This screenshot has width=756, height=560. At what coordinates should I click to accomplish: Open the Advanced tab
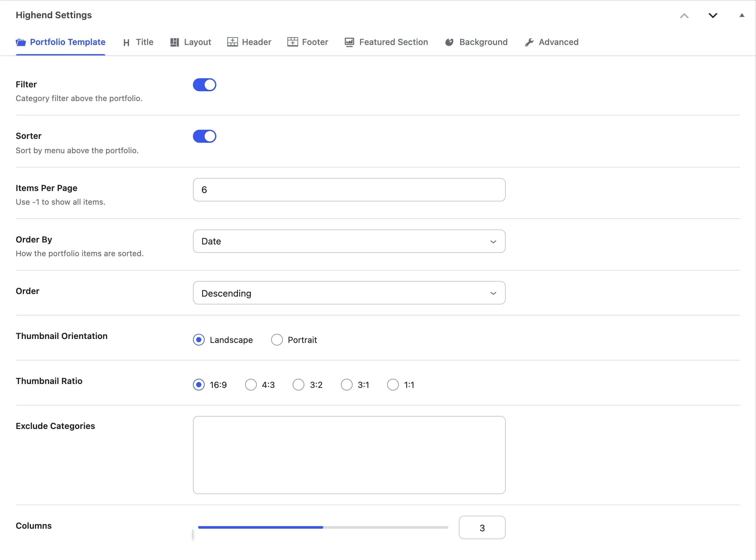pyautogui.click(x=552, y=42)
